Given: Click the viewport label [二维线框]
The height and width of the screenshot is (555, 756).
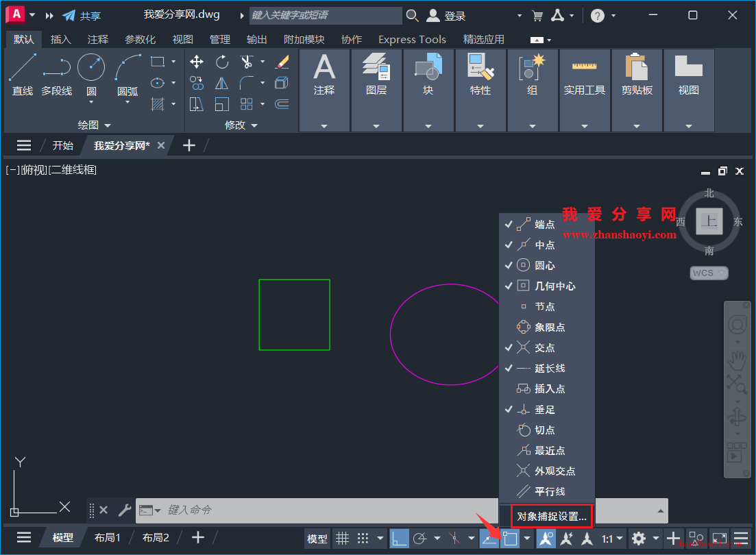Looking at the screenshot, I should click(73, 170).
